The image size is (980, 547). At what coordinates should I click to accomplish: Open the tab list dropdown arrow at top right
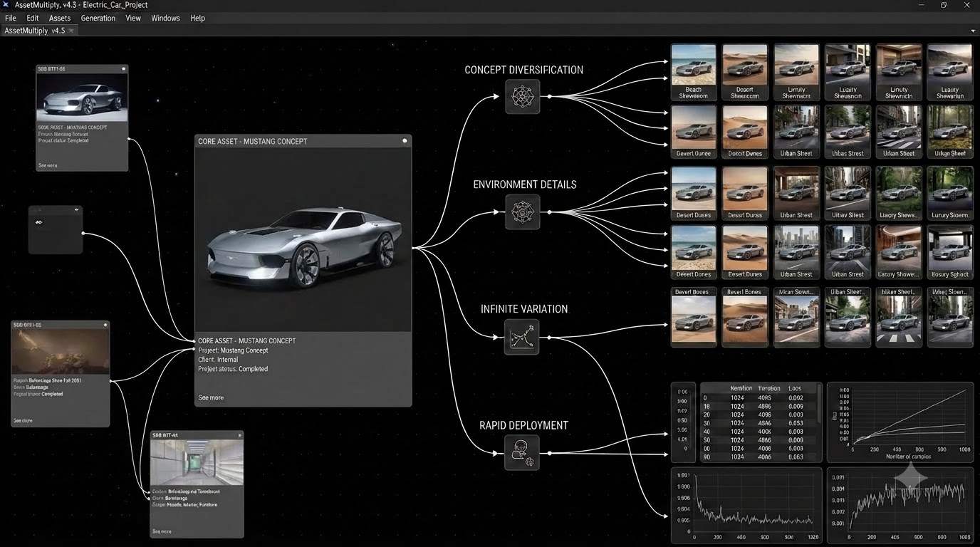[973, 31]
